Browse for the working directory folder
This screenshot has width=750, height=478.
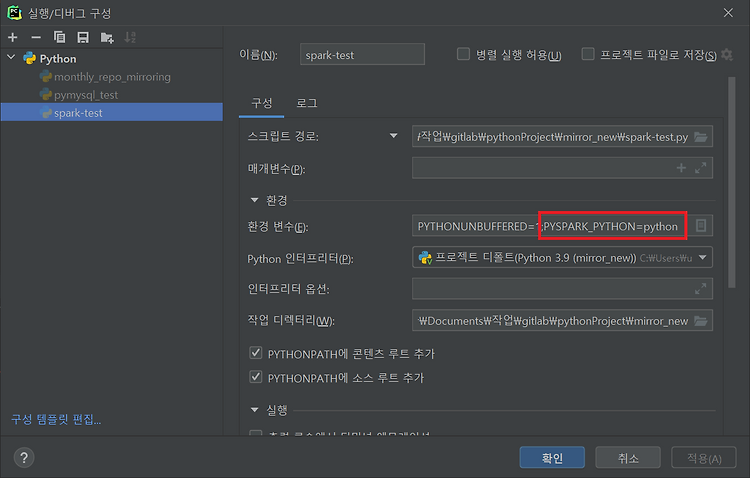coord(701,321)
